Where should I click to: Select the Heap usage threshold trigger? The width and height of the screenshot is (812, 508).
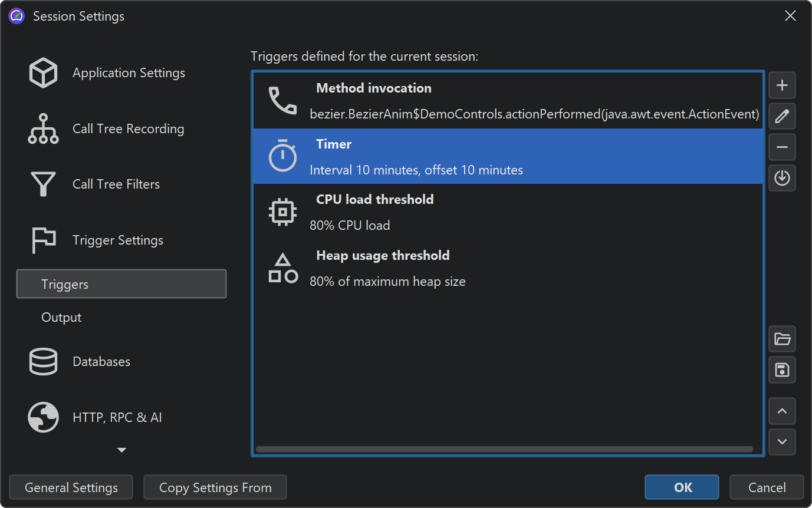(x=507, y=268)
